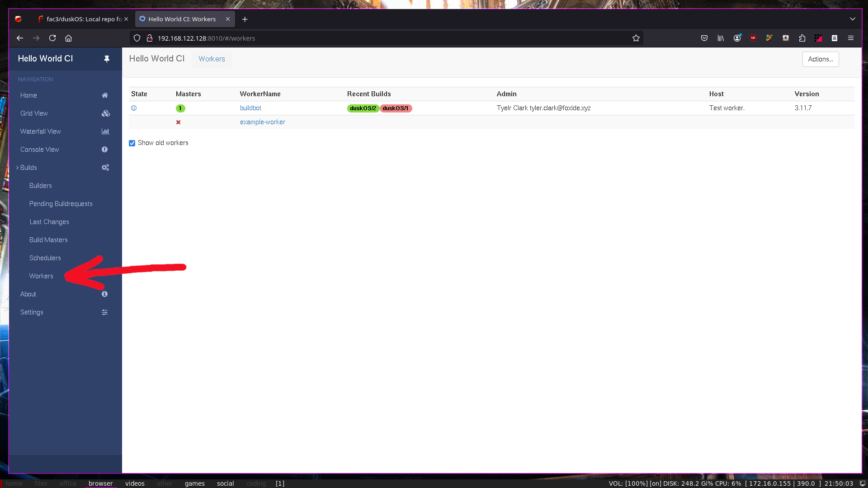868x488 pixels.
Task: Reload the page with the refresh icon
Action: [52, 38]
